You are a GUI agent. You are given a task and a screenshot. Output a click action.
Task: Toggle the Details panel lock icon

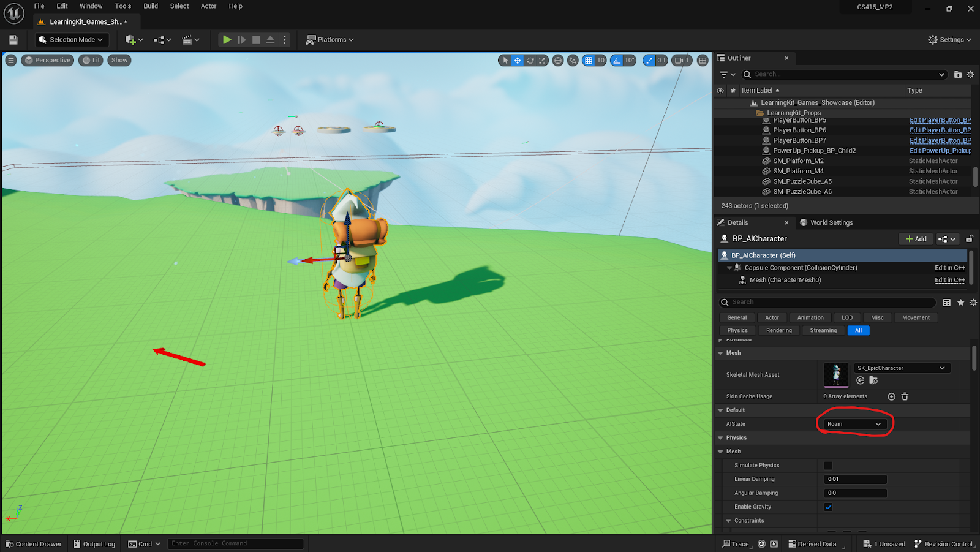pos(970,239)
